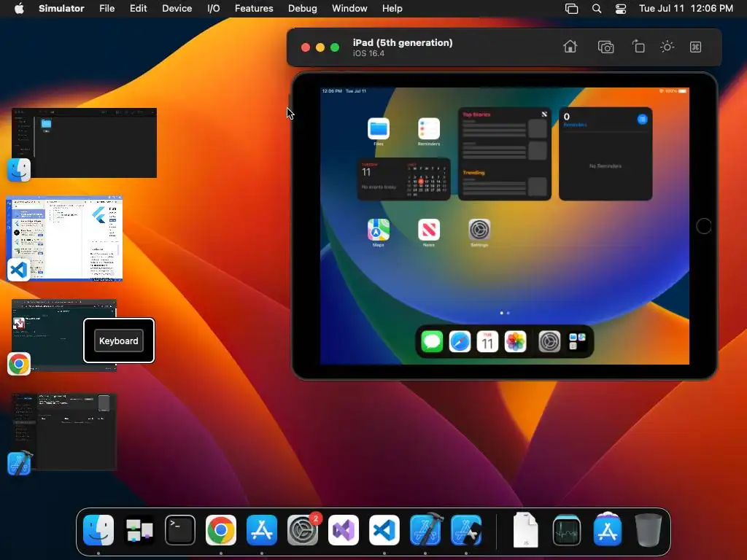Open the Simulator app icon in the Dock
The width and height of the screenshot is (747, 560).
click(466, 530)
